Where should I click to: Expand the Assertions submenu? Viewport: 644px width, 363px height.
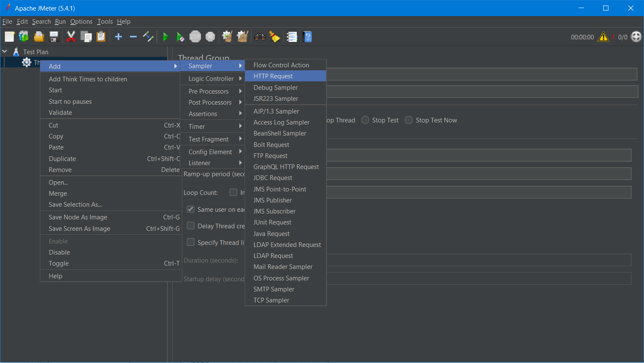(213, 114)
